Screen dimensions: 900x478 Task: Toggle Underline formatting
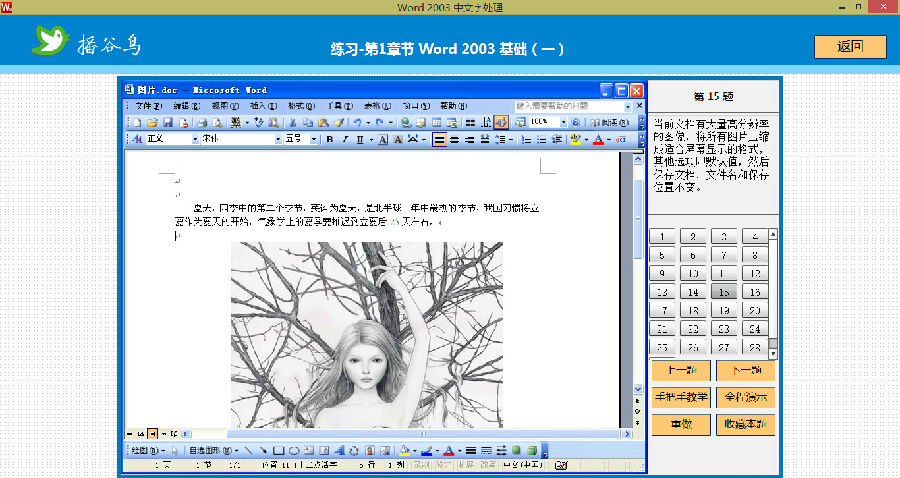(360, 139)
